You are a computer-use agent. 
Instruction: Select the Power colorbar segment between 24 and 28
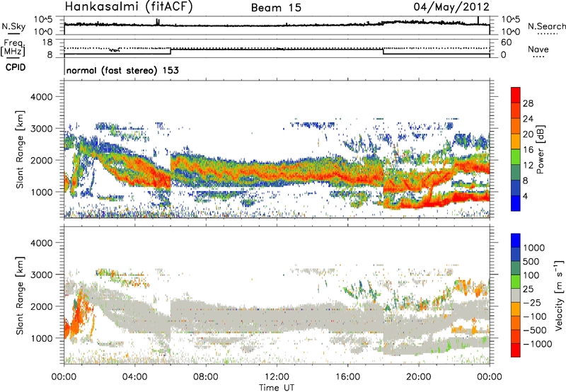516,110
